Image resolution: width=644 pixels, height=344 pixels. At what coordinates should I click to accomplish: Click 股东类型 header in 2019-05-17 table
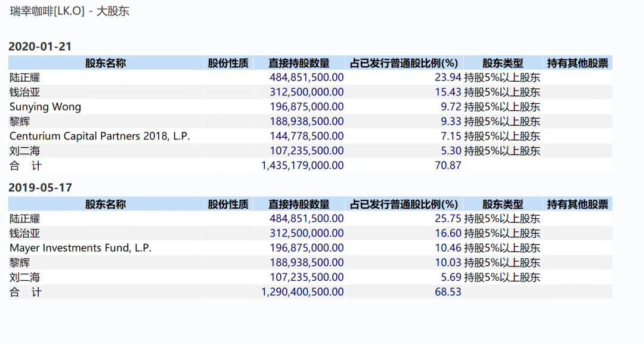click(x=503, y=204)
